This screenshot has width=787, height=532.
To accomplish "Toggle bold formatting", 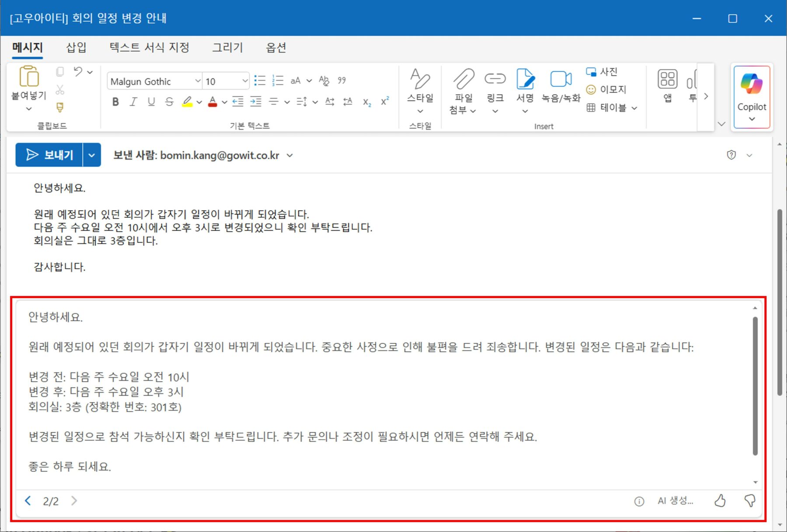I will (115, 102).
